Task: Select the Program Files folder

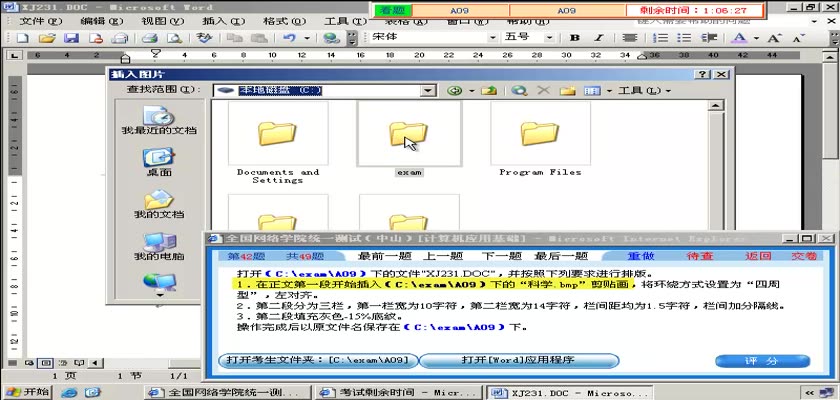Action: pos(540,134)
